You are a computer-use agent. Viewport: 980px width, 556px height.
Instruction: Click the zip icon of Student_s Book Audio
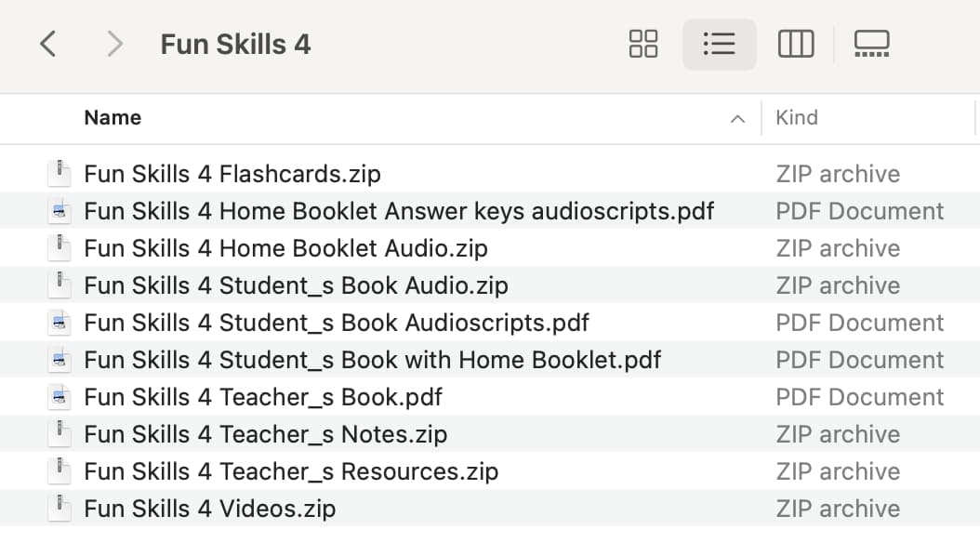(x=60, y=285)
